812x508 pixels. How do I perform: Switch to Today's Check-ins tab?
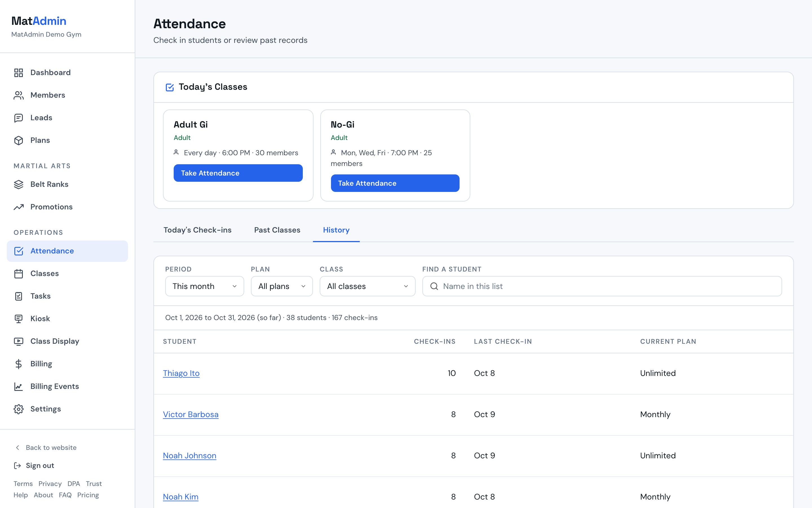click(x=197, y=230)
